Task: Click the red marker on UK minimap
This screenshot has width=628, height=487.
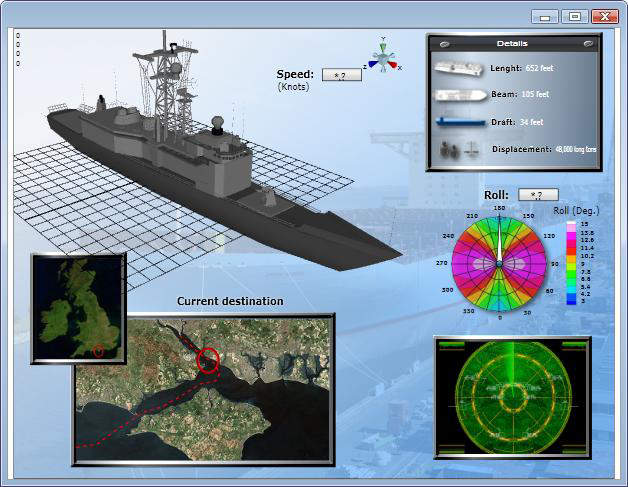Action: tap(97, 351)
